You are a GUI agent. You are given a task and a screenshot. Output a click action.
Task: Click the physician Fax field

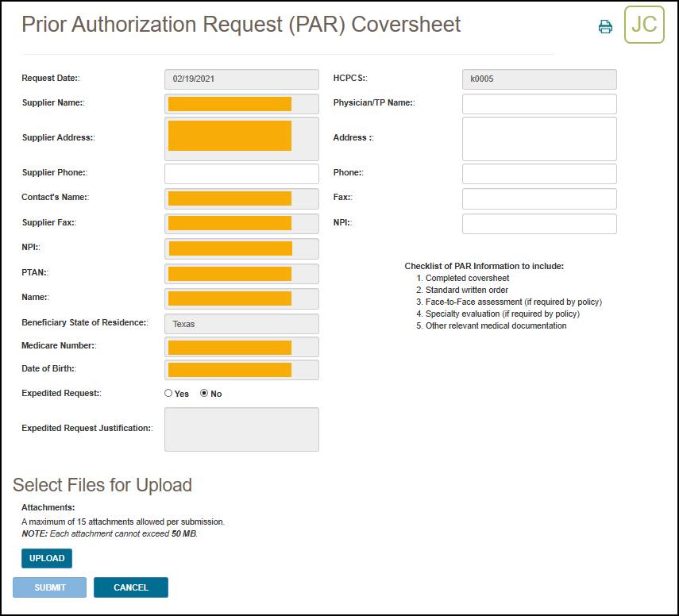pos(538,198)
